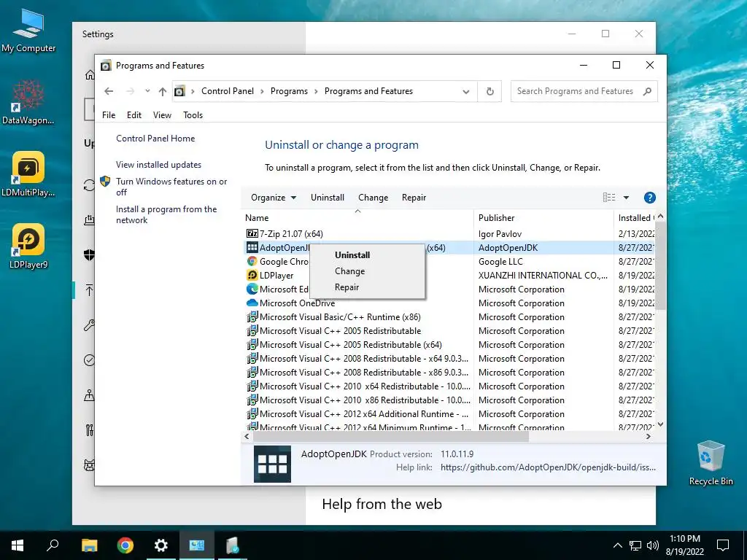The width and height of the screenshot is (747, 560).
Task: Expand the address bar history dropdown
Action: tap(466, 91)
